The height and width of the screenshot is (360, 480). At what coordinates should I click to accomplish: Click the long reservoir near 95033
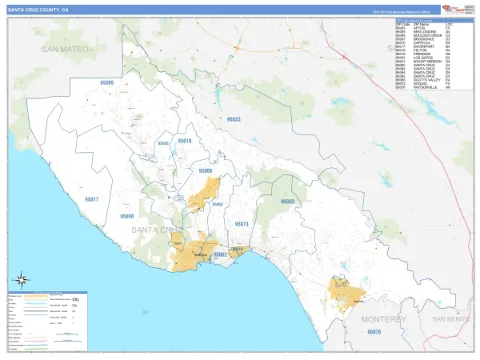(x=219, y=97)
